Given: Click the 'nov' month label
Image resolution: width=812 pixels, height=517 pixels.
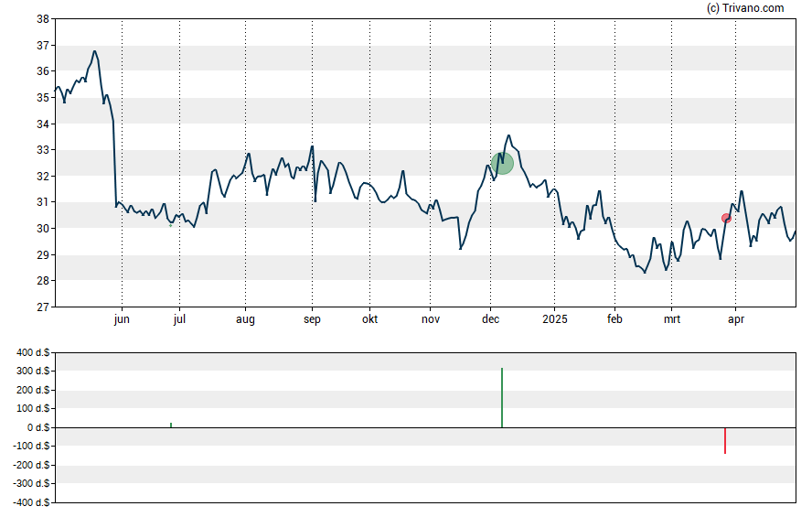Looking at the screenshot, I should point(431,319).
